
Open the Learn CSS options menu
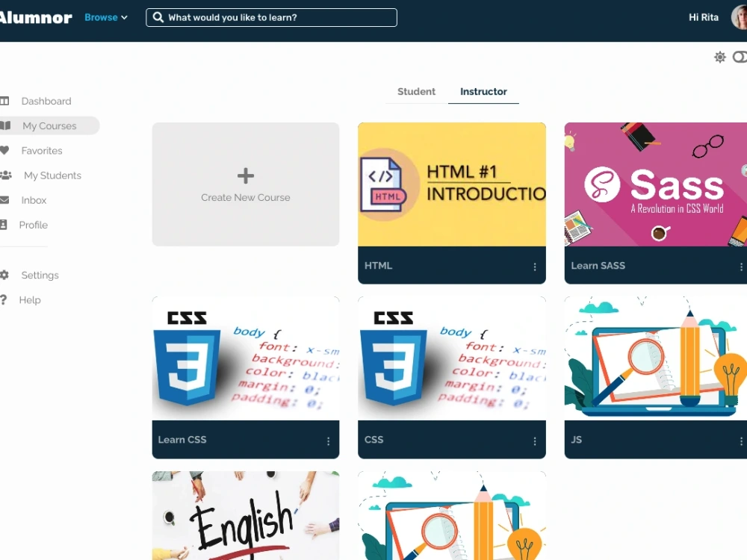click(x=328, y=441)
